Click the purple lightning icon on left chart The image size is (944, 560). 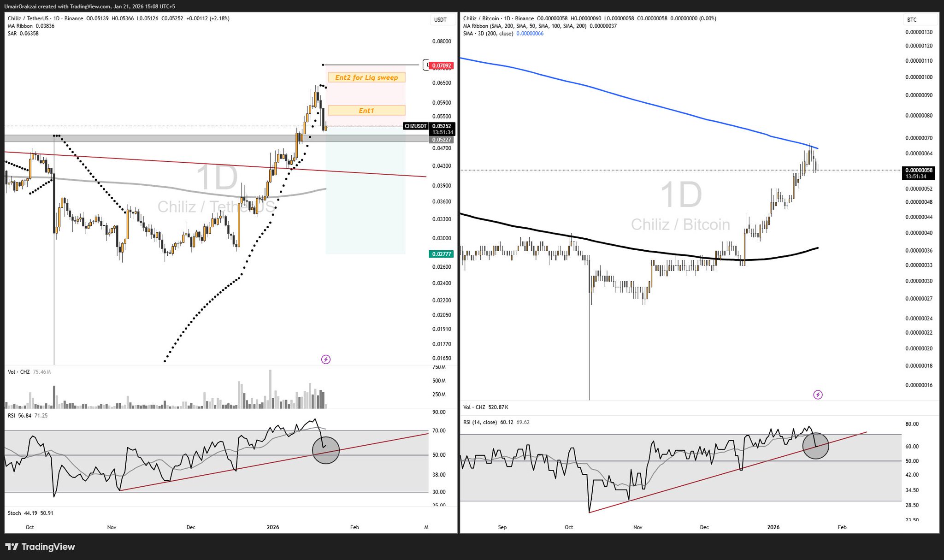click(326, 360)
